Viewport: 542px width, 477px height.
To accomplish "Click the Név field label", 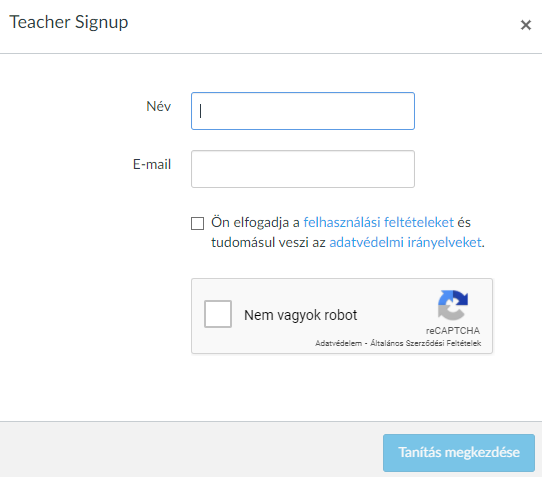I will click(x=159, y=106).
